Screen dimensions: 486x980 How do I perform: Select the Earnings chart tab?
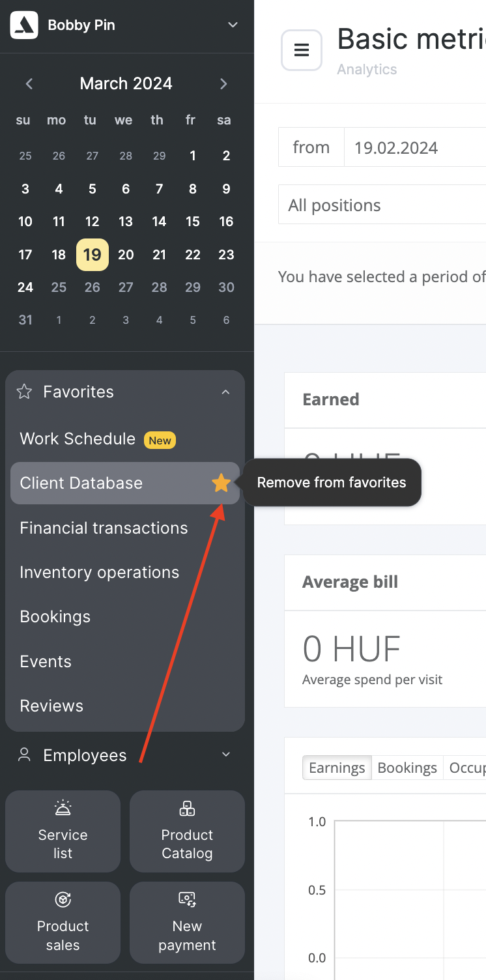pyautogui.click(x=337, y=768)
